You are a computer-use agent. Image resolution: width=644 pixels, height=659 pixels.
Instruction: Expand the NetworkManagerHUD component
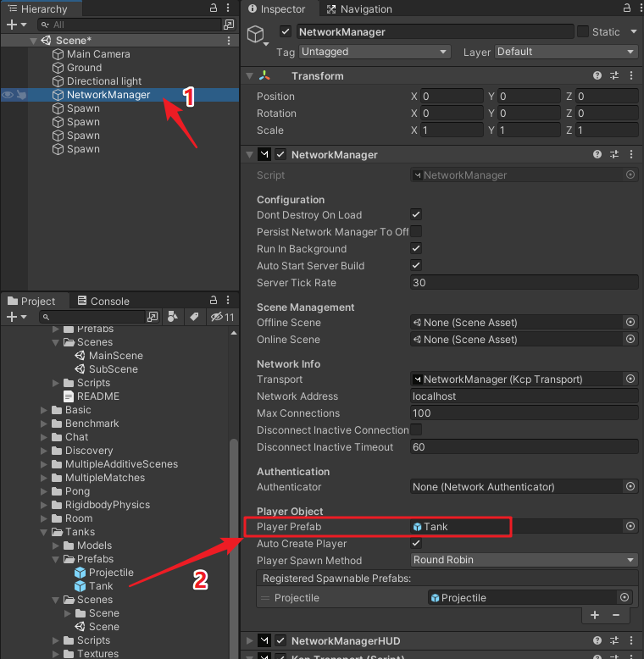[x=250, y=640]
